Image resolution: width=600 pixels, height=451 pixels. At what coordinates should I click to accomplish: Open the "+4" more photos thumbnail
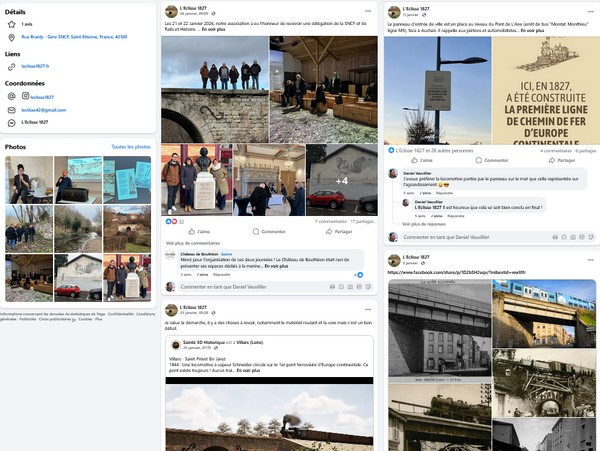pos(341,181)
